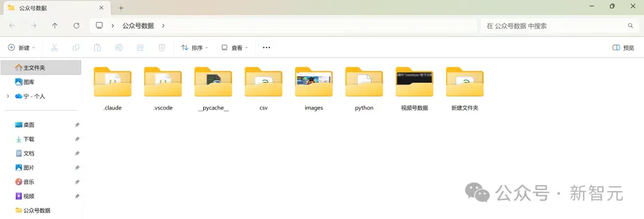The height and width of the screenshot is (219, 644).
Task: Open the See more ellipsis menu
Action: point(267,48)
